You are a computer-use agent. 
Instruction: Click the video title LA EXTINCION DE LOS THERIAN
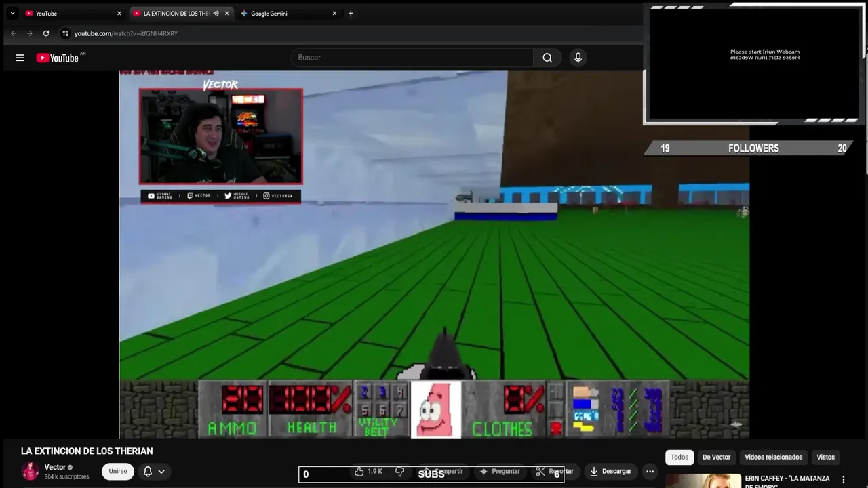[x=87, y=451]
